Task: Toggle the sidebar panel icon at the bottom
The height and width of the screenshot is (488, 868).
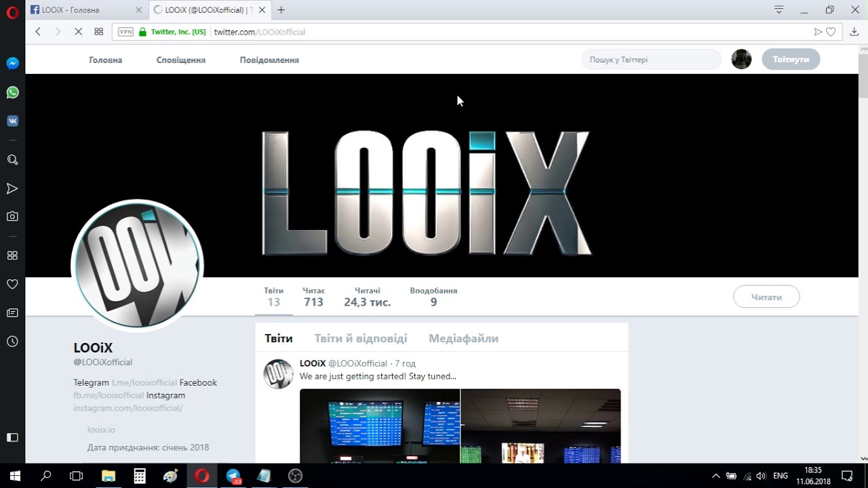Action: pyautogui.click(x=12, y=437)
